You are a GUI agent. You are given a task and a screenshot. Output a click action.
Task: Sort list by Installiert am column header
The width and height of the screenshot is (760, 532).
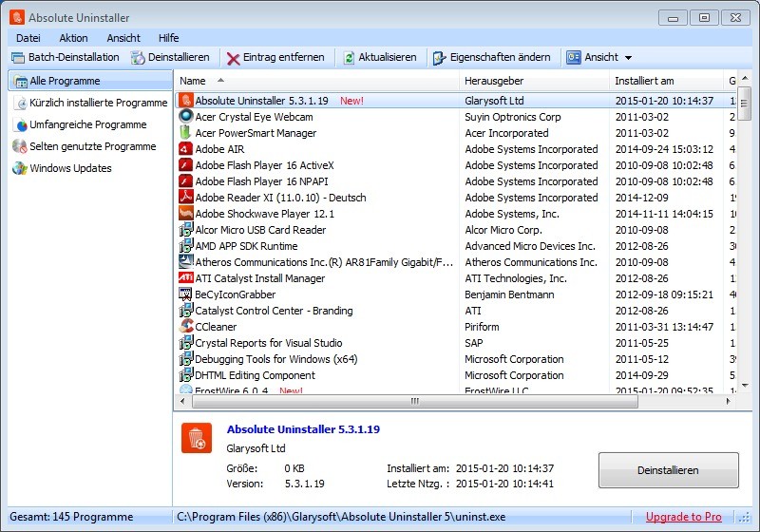pyautogui.click(x=666, y=81)
